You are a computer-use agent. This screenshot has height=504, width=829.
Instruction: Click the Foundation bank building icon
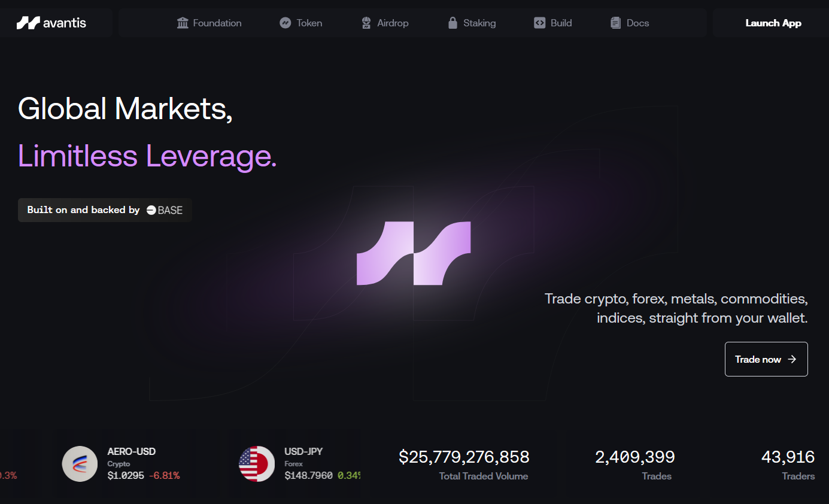click(x=183, y=23)
